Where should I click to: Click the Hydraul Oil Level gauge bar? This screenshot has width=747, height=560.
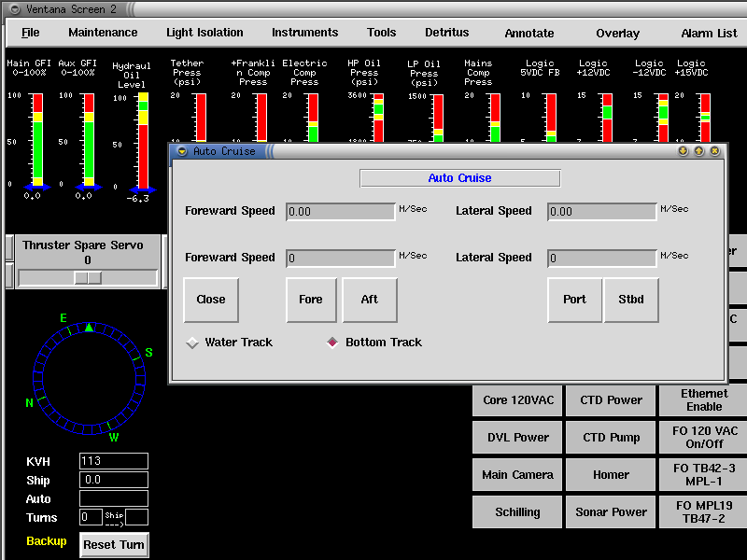tap(143, 142)
